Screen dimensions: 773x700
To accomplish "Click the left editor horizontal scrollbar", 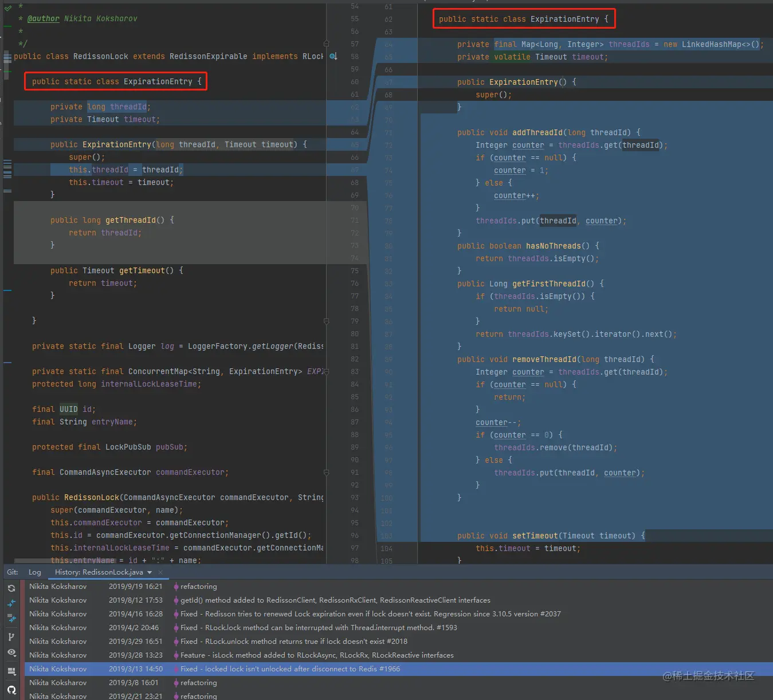I will click(x=66, y=561).
